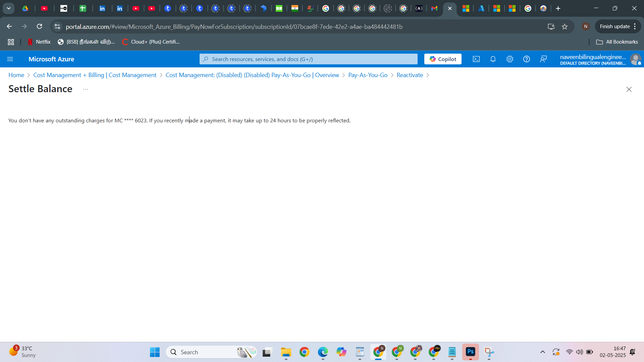This screenshot has height=362, width=644.
Task: Go to Home breadcrumb link
Action: 16,75
